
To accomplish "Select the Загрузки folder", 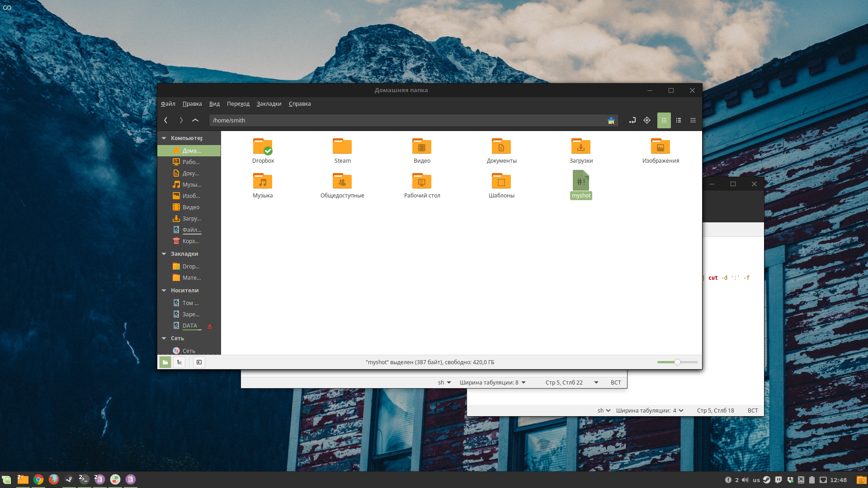I will (581, 150).
